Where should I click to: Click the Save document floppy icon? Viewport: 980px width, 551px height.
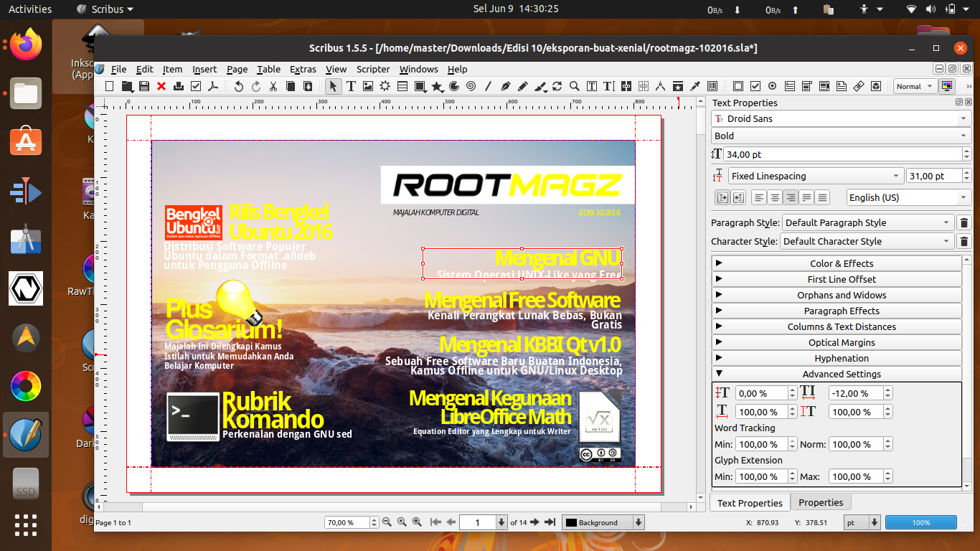[144, 86]
